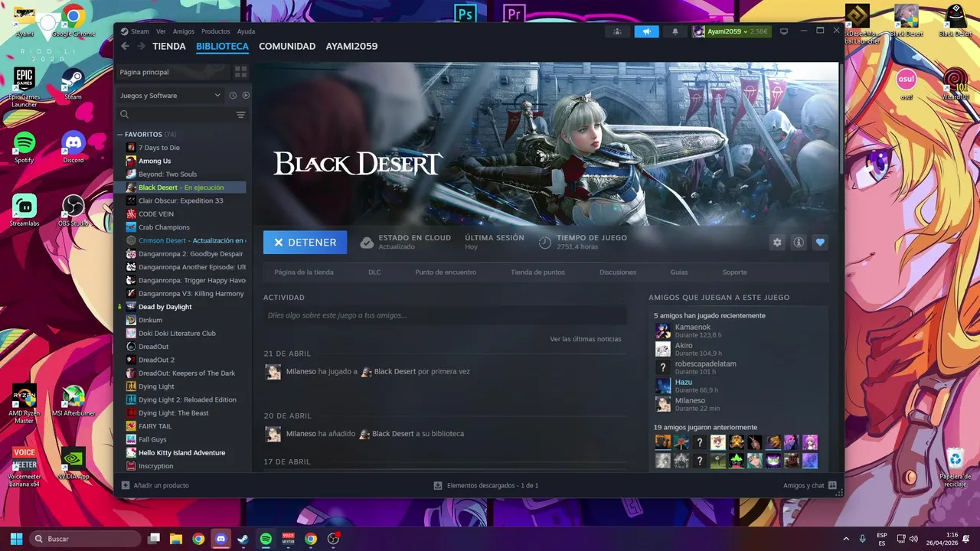980x551 pixels.
Task: Switch to TIENDA tab
Action: [169, 46]
